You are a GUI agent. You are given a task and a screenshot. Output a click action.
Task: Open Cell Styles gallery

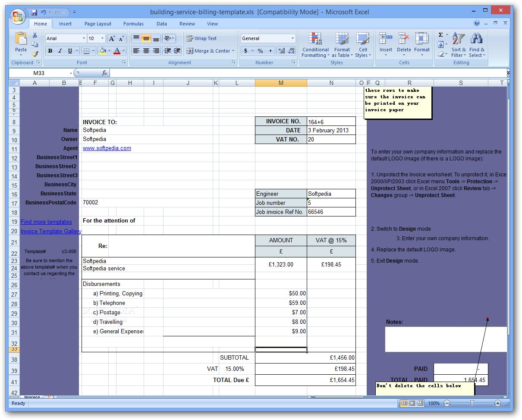click(x=363, y=45)
